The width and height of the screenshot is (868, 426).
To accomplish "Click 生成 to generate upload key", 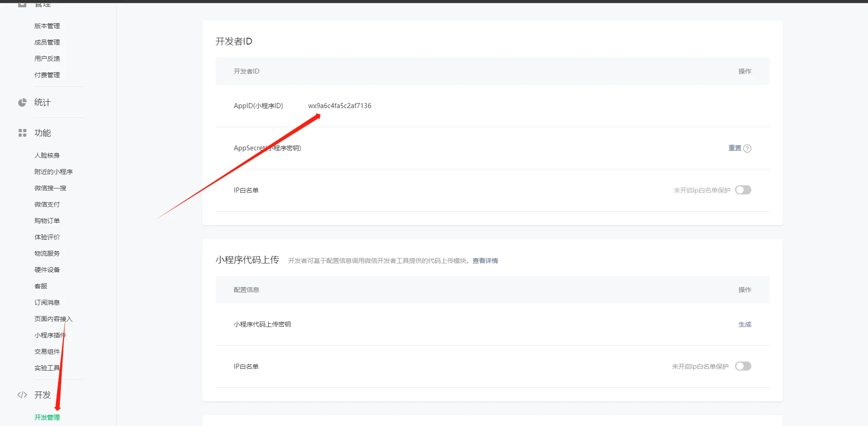I will point(745,324).
